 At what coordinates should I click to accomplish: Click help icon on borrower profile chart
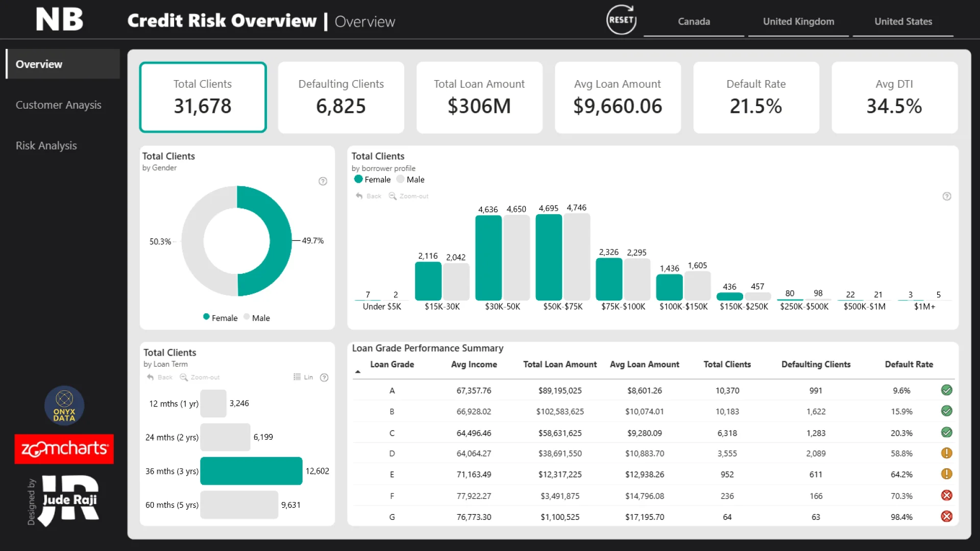click(947, 196)
